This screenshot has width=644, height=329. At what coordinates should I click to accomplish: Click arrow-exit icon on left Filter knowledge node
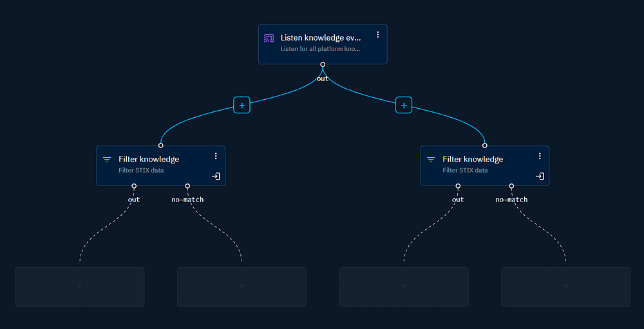(x=216, y=176)
